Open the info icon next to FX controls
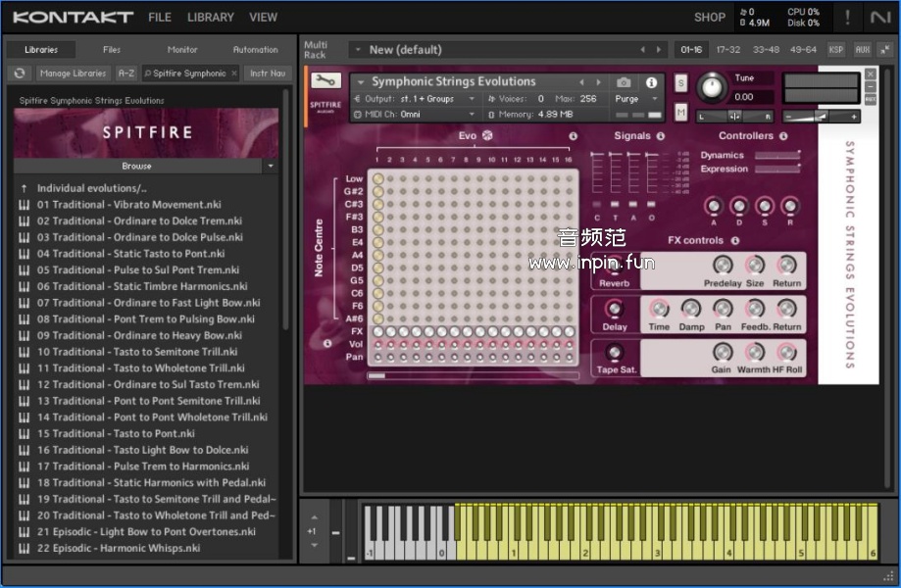The image size is (901, 588). (734, 240)
